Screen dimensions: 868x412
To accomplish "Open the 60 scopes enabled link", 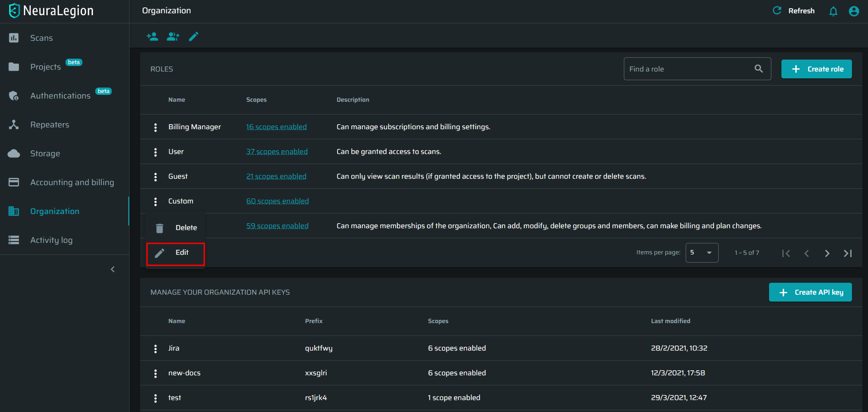I will [x=278, y=201].
